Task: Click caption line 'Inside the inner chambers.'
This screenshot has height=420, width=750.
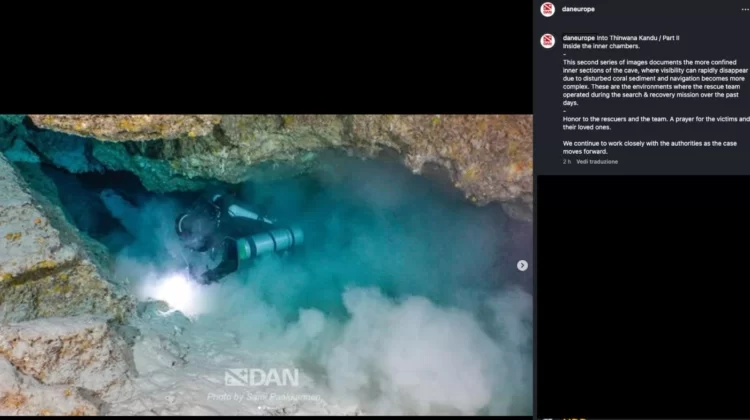Action: (601, 46)
